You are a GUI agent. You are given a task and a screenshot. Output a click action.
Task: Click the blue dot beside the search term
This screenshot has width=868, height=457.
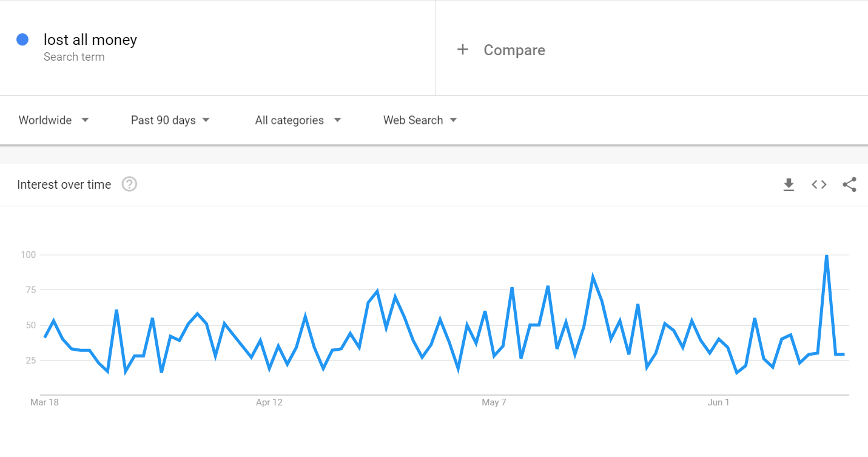[23, 39]
